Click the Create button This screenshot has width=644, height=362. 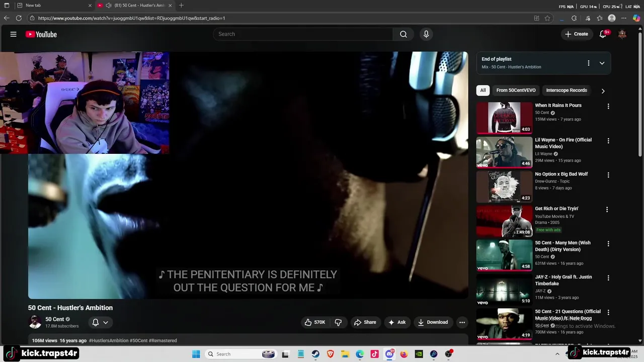point(576,34)
